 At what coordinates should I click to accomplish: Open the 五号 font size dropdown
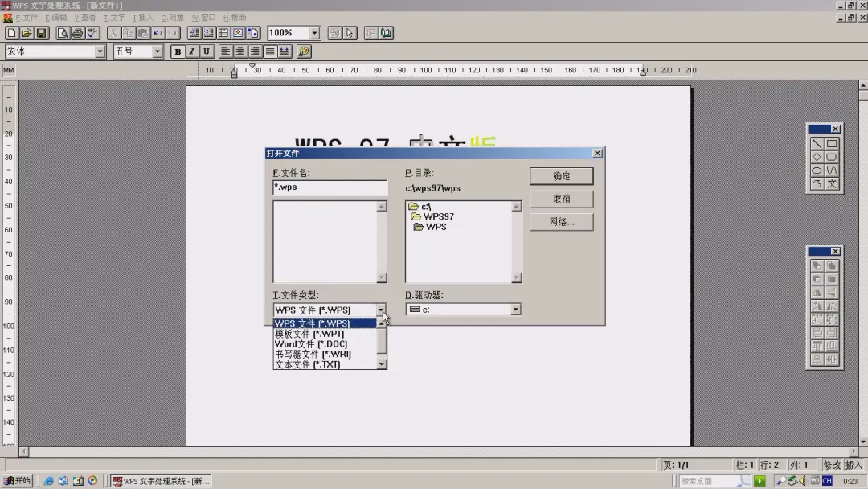pyautogui.click(x=158, y=51)
